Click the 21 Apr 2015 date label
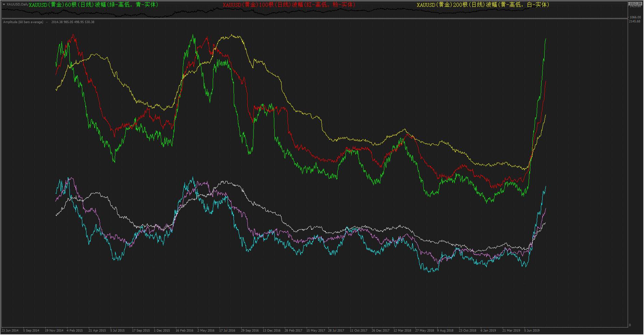Screen dimensions: 644x335 (97, 331)
